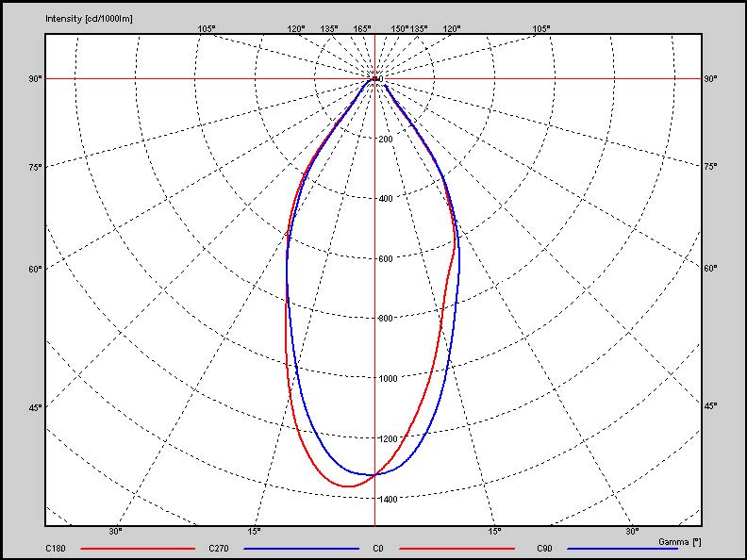Click the 800 intensity ring label
The height and width of the screenshot is (560, 747).
(386, 319)
